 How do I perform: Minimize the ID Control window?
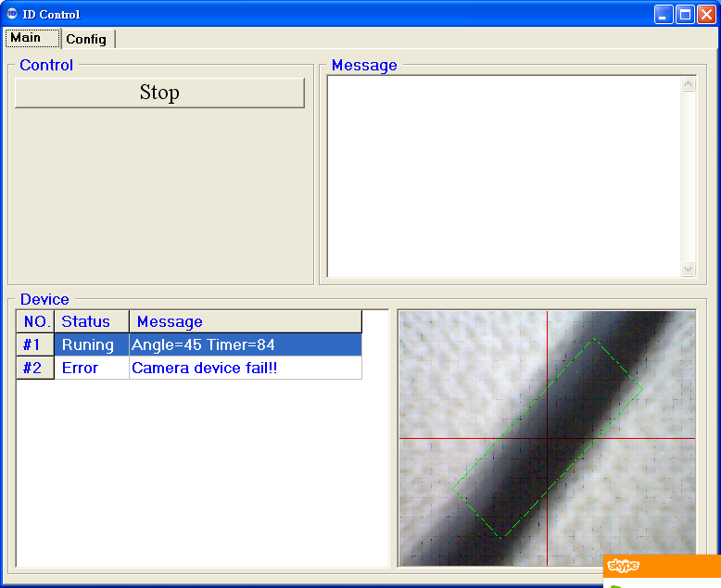pyautogui.click(x=663, y=14)
